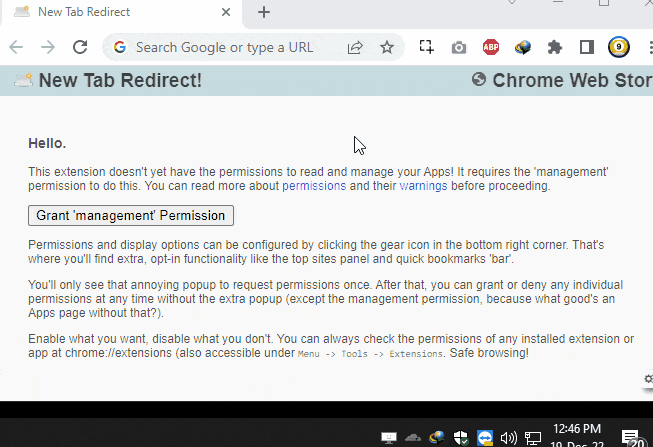Viewport: 653px width, 447px height.
Task: Open the Extensions puzzle-piece menu
Action: tap(555, 47)
